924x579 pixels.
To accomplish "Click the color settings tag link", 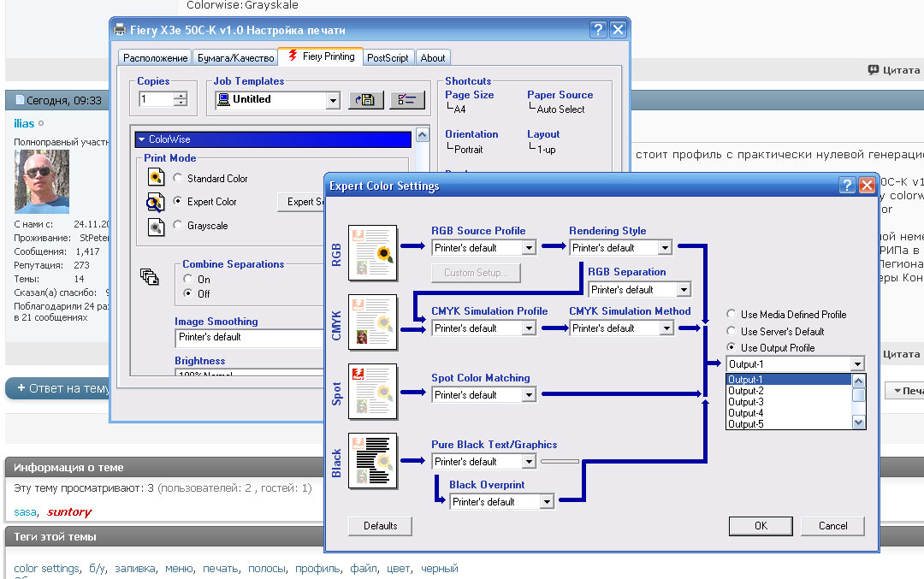I will point(46,569).
